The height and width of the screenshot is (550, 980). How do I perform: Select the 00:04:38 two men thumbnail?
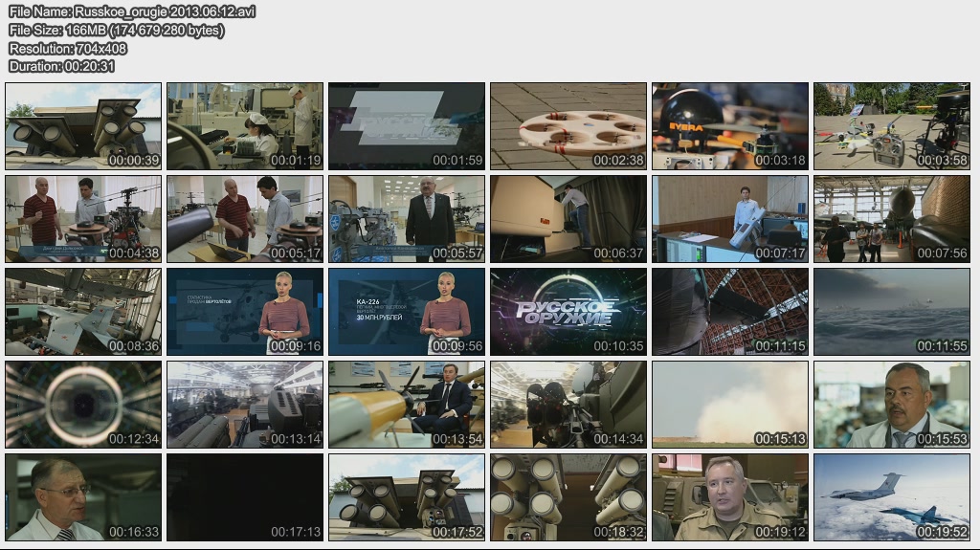click(83, 219)
